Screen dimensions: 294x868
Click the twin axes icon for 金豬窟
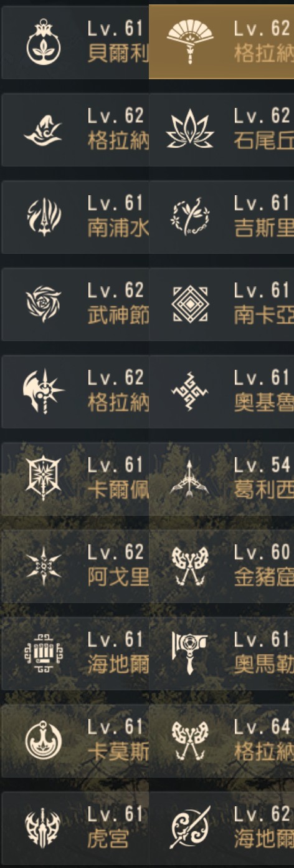click(x=190, y=566)
